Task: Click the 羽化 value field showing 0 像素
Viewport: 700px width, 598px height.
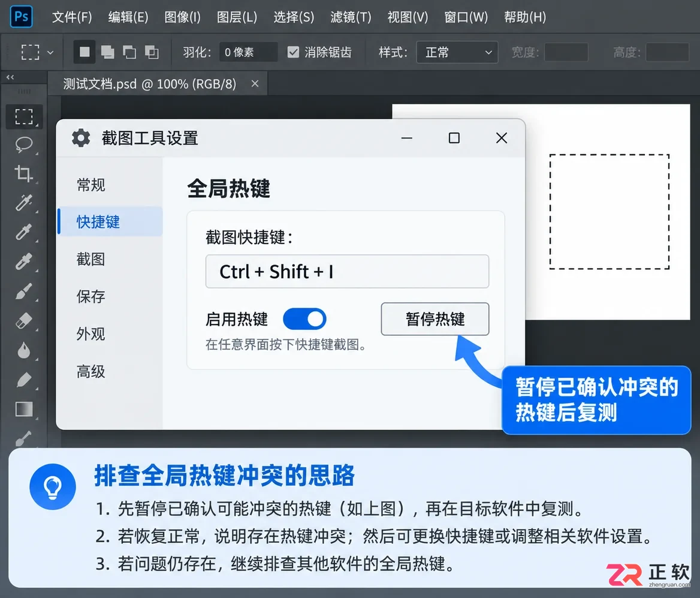Action: [248, 52]
